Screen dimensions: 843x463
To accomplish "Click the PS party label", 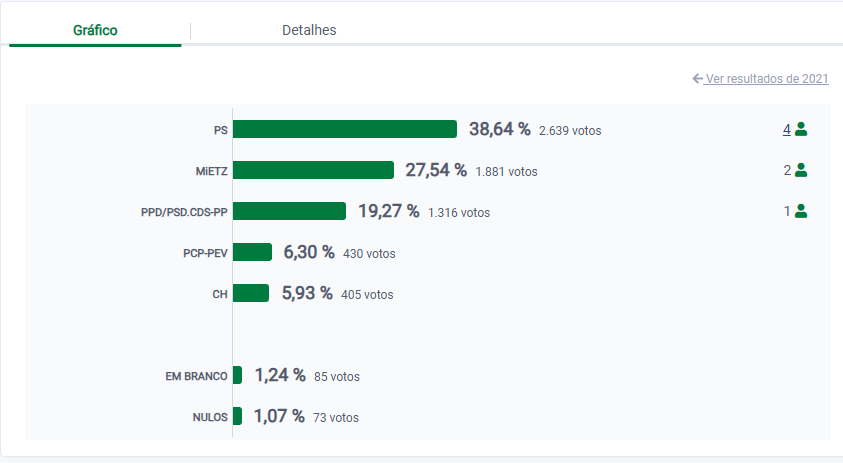I will (x=220, y=130).
